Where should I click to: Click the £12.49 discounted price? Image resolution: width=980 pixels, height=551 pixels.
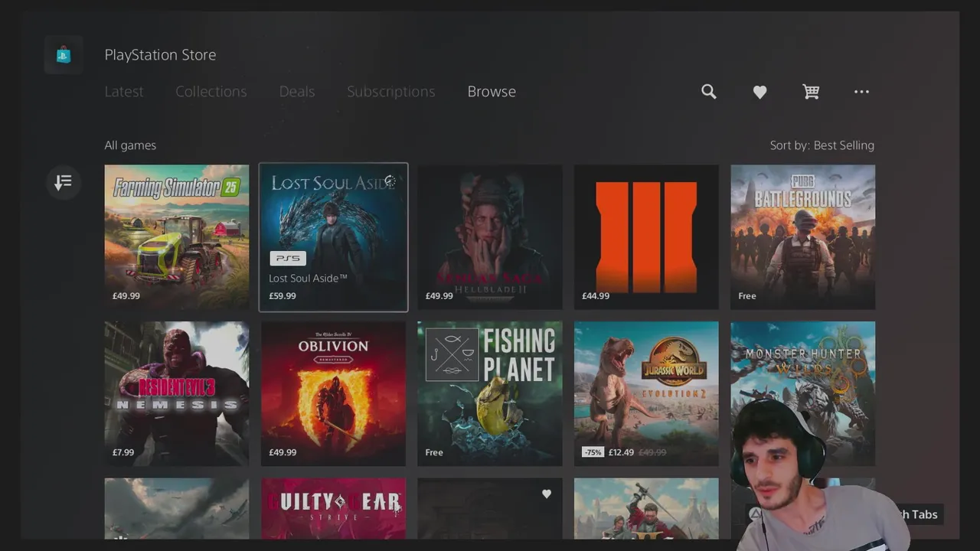pos(621,452)
